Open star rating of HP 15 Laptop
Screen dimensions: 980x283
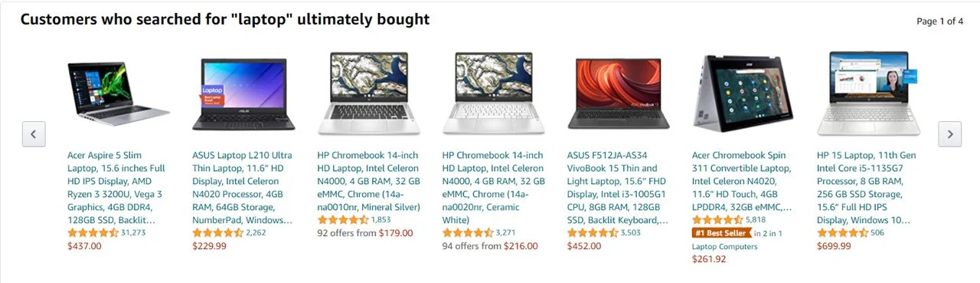pyautogui.click(x=842, y=232)
